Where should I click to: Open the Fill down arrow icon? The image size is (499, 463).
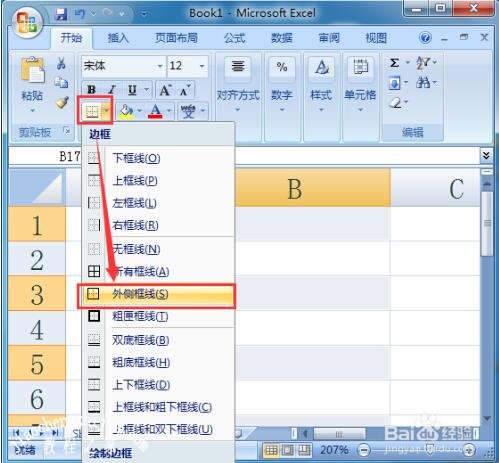[x=394, y=83]
